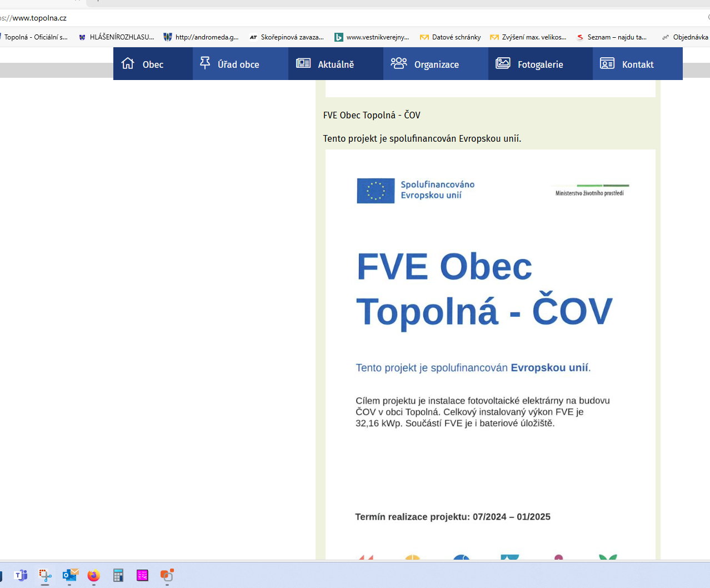710x588 pixels.
Task: Open the Organizace menu item
Action: pos(436,64)
